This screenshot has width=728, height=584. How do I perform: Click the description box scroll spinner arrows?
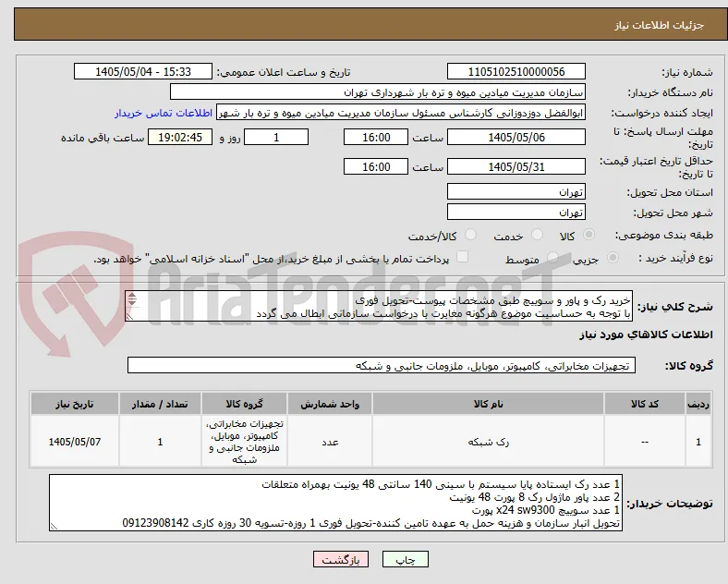(132, 299)
